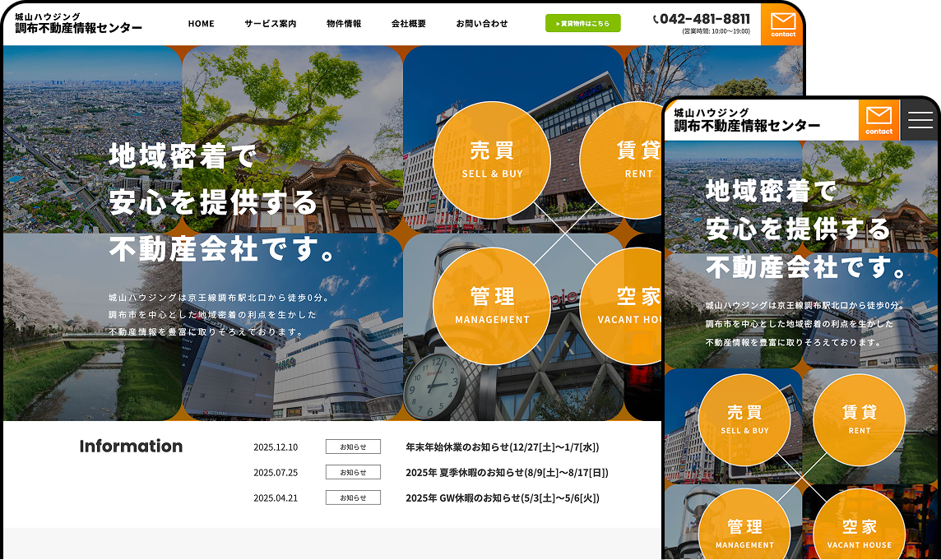This screenshot has height=560, width=941.
Task: Open the 管理 MANAGEMENT circle icon
Action: click(492, 307)
